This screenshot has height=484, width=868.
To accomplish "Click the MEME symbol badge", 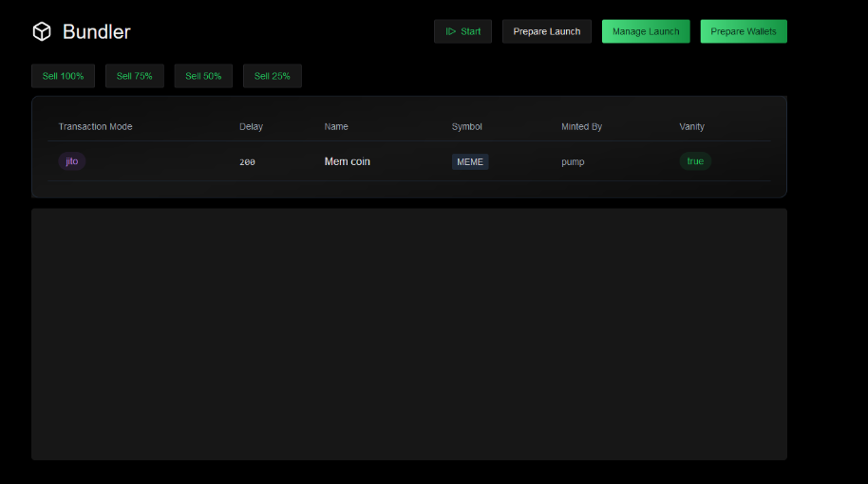I will tap(470, 162).
